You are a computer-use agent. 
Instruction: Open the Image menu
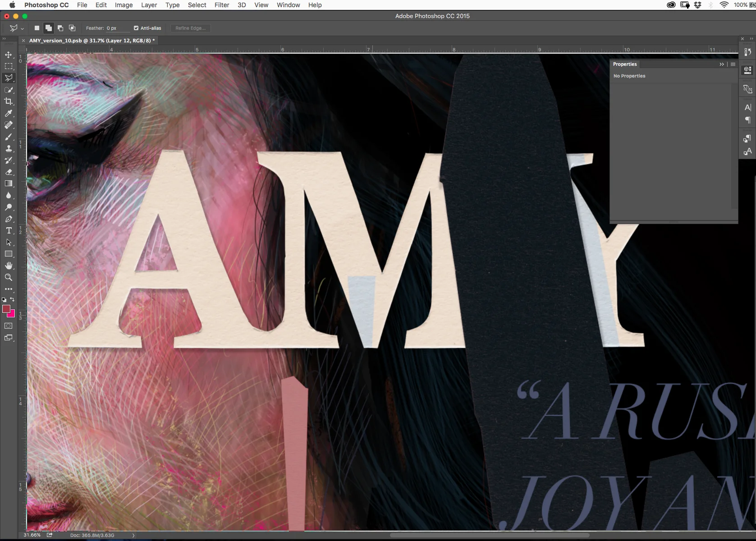pos(124,5)
